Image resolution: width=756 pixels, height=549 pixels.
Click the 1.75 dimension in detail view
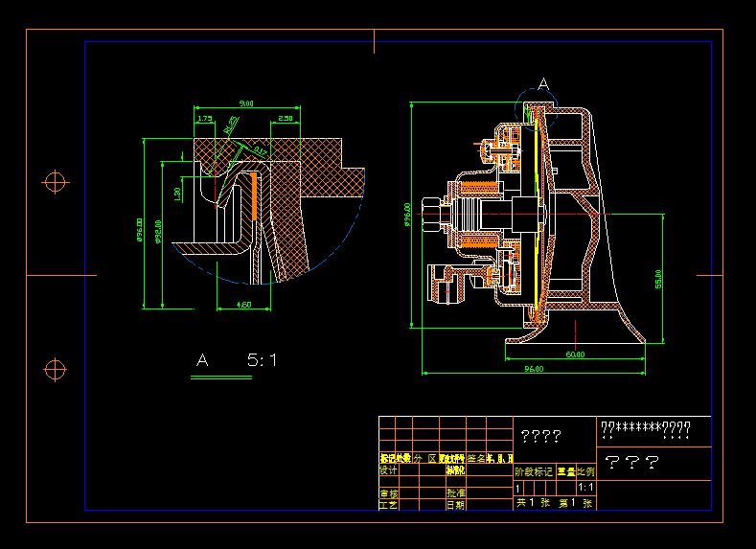pos(204,118)
